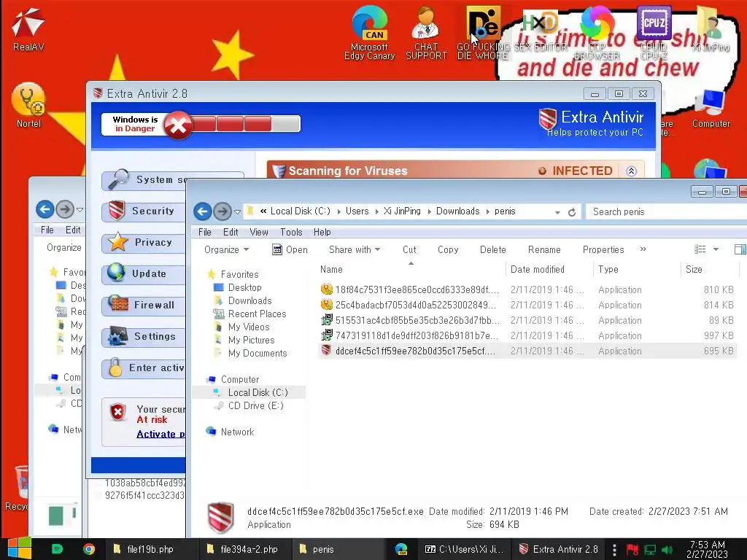Click the green chat icon on taskbar
This screenshot has width=747, height=560.
57,549
